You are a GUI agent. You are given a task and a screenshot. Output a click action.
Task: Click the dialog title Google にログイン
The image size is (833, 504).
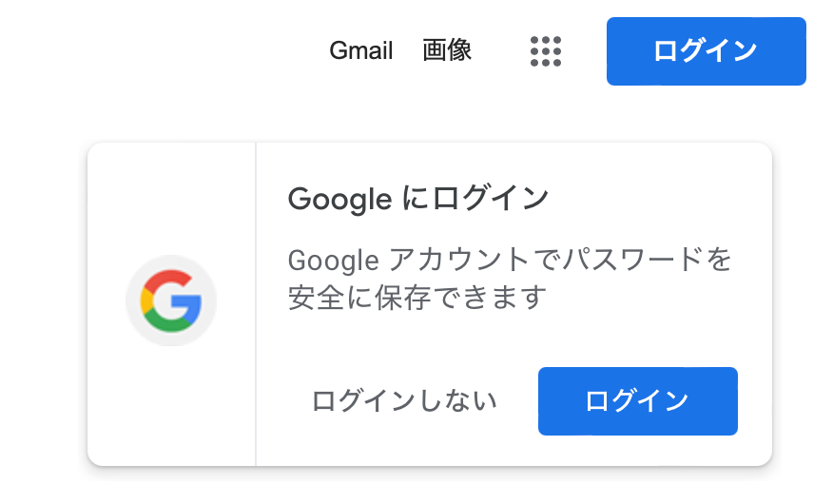coord(418,200)
